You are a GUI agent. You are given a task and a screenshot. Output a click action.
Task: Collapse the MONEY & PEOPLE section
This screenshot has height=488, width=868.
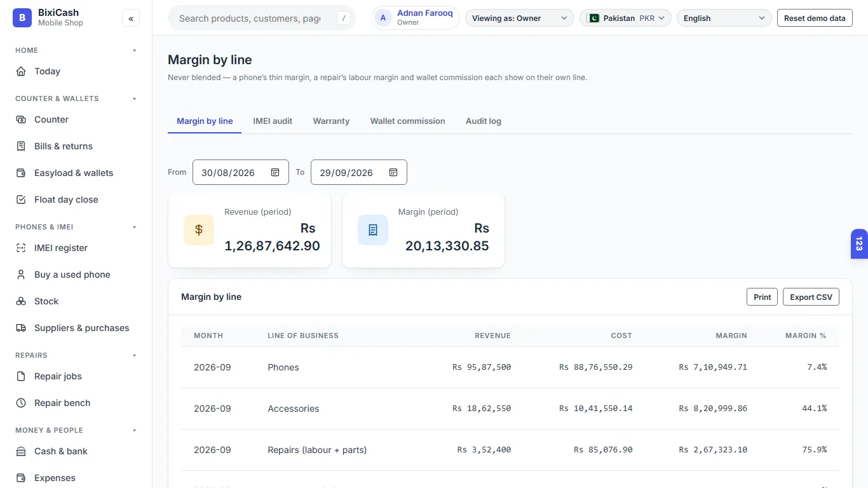[134, 430]
